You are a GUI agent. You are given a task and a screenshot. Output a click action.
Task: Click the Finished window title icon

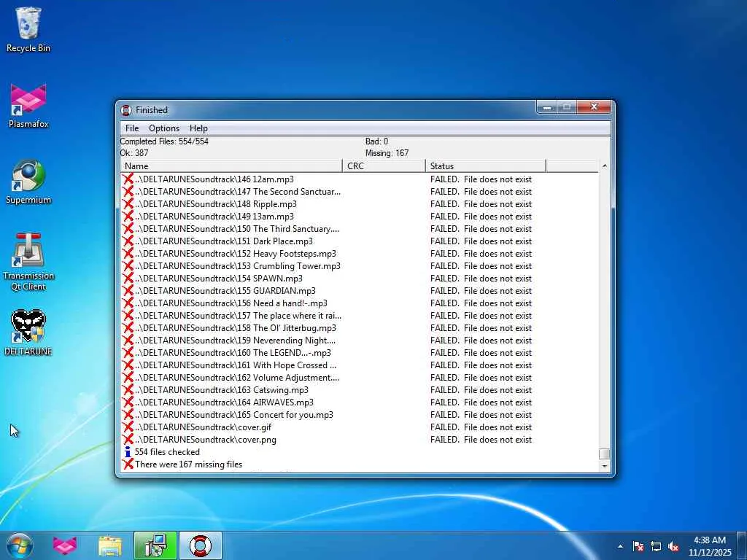[x=126, y=110]
